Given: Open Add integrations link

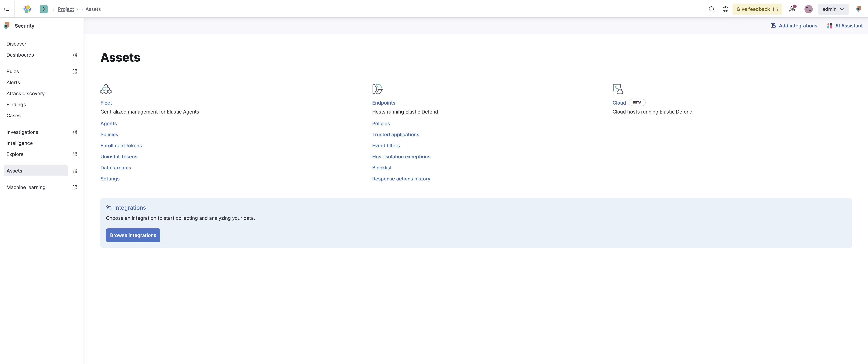Looking at the screenshot, I should (794, 26).
